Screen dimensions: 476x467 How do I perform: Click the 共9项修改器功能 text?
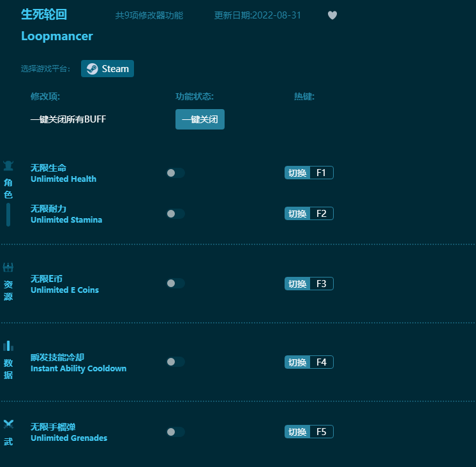tap(149, 15)
